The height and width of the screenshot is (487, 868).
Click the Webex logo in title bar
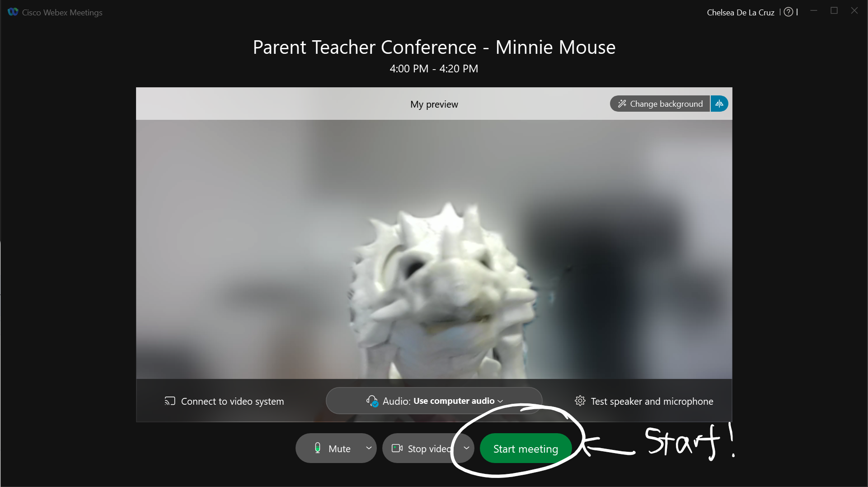coord(13,12)
